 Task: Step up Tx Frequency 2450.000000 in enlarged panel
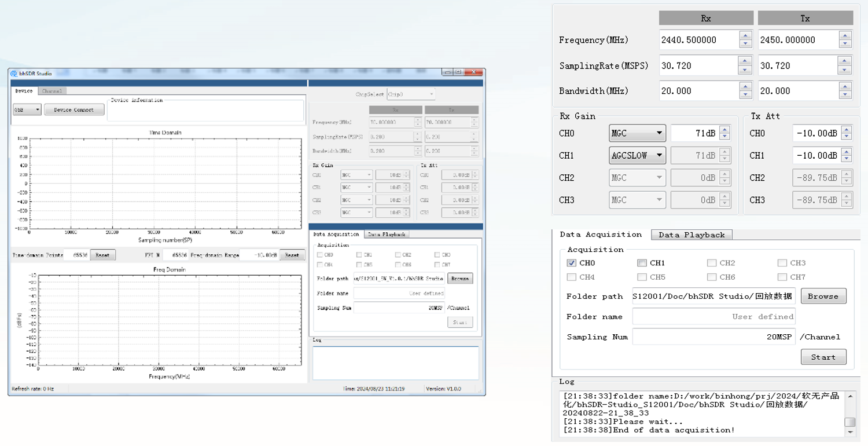845,35
